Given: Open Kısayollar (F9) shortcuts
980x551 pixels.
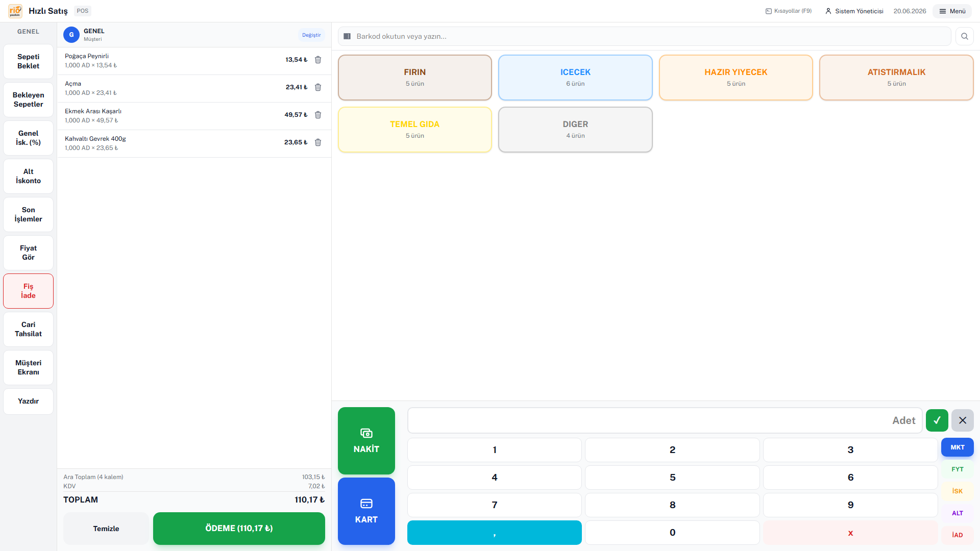Looking at the screenshot, I should [789, 11].
